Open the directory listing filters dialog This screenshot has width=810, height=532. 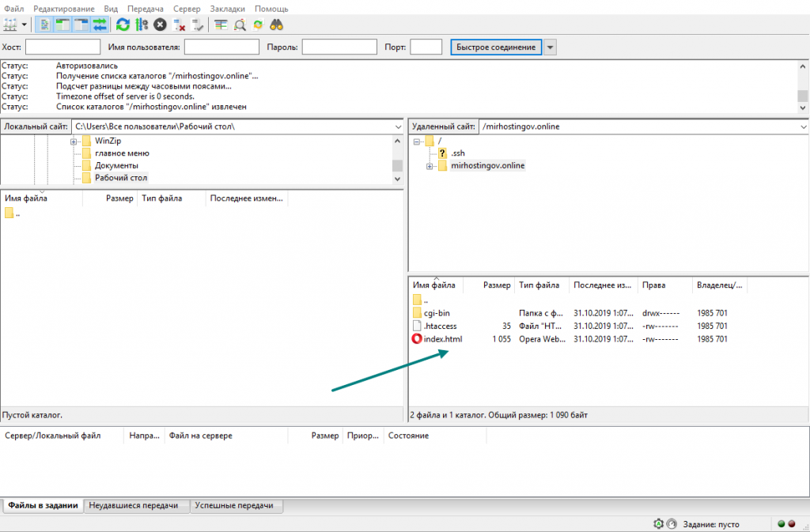(221, 25)
